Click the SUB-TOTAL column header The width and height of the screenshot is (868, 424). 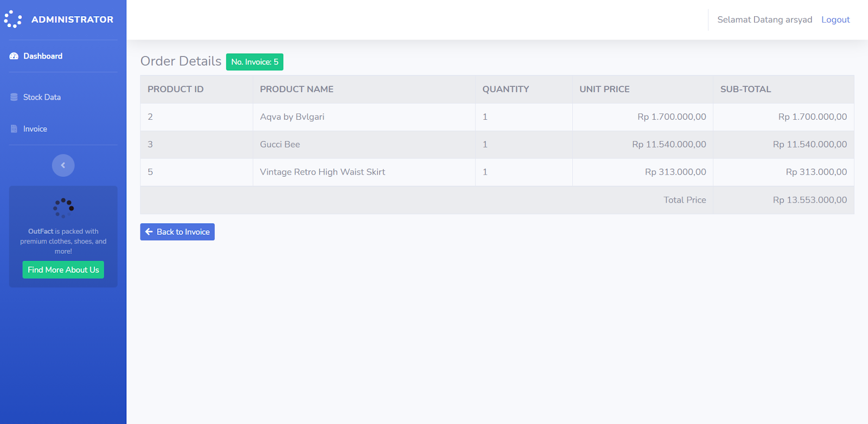783,89
